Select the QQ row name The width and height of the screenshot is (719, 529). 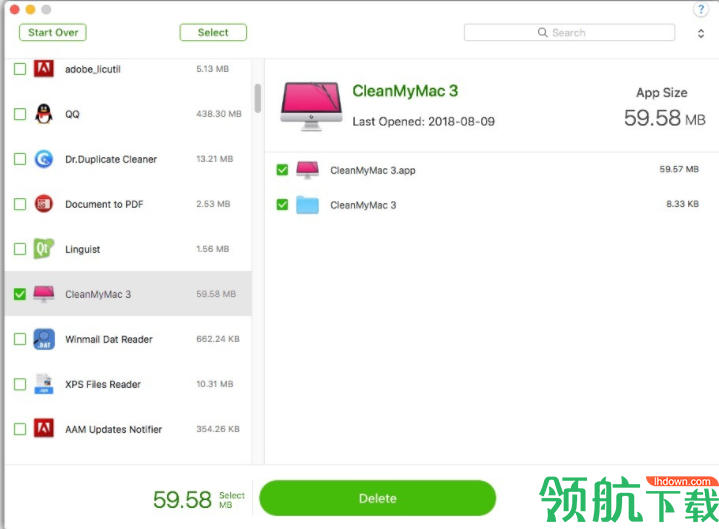click(x=72, y=114)
